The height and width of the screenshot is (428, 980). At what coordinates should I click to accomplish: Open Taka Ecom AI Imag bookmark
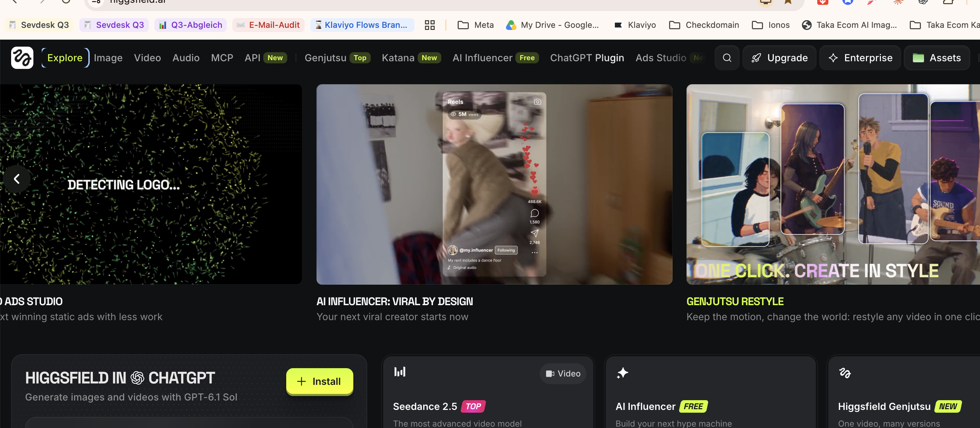tap(849, 25)
